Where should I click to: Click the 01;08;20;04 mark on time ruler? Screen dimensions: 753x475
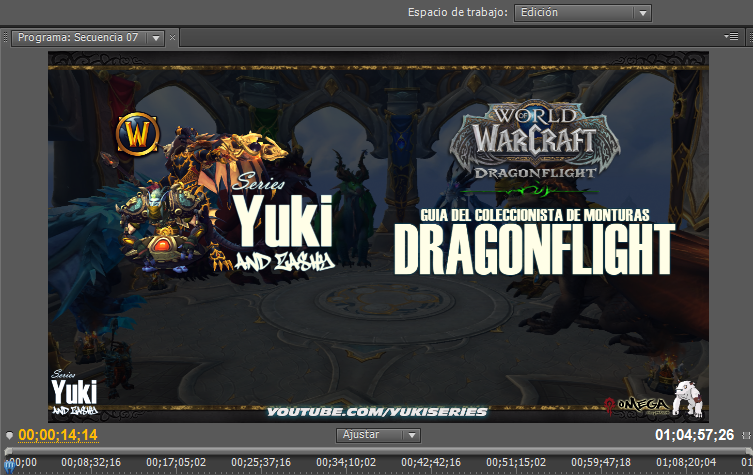pos(686,463)
